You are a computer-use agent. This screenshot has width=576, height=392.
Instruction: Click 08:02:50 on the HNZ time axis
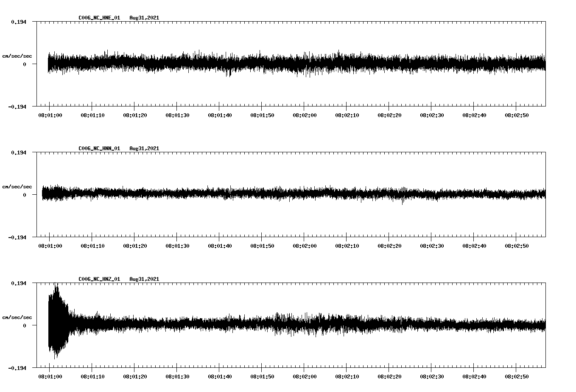click(x=517, y=377)
